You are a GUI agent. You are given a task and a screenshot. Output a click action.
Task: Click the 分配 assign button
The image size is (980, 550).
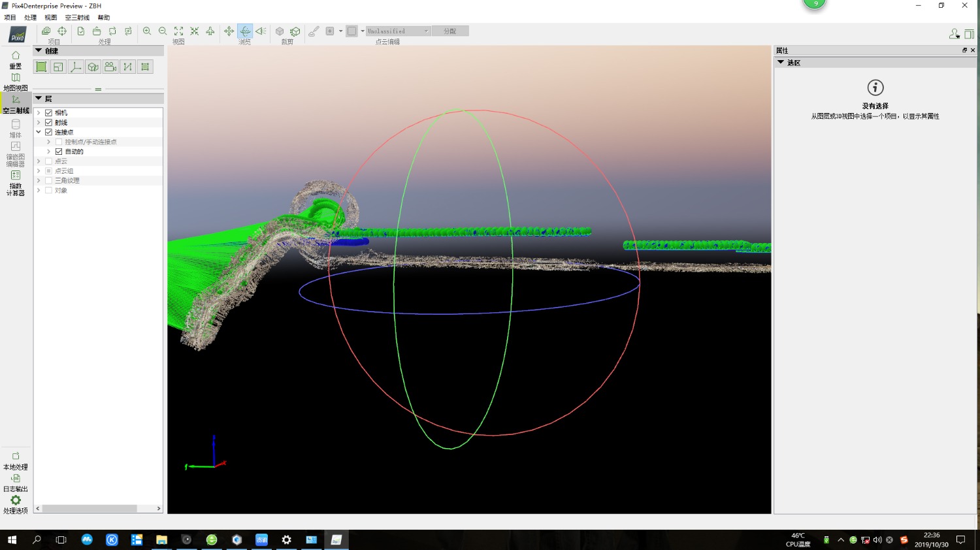pyautogui.click(x=450, y=31)
